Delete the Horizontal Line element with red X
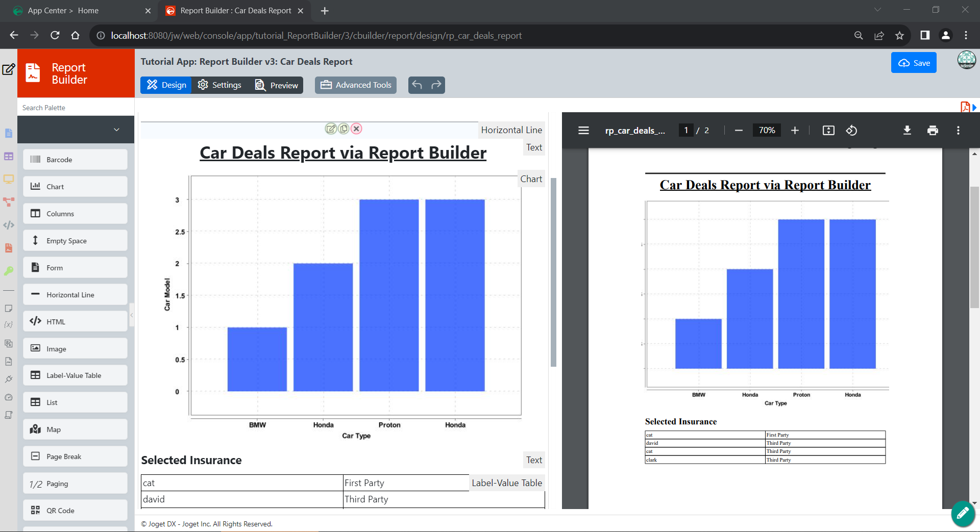Image resolution: width=980 pixels, height=532 pixels. coord(357,129)
